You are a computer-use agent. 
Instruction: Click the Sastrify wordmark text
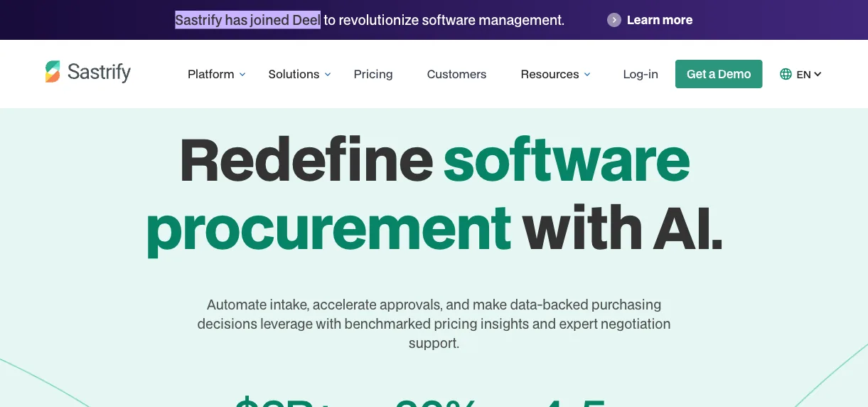pyautogui.click(x=99, y=72)
